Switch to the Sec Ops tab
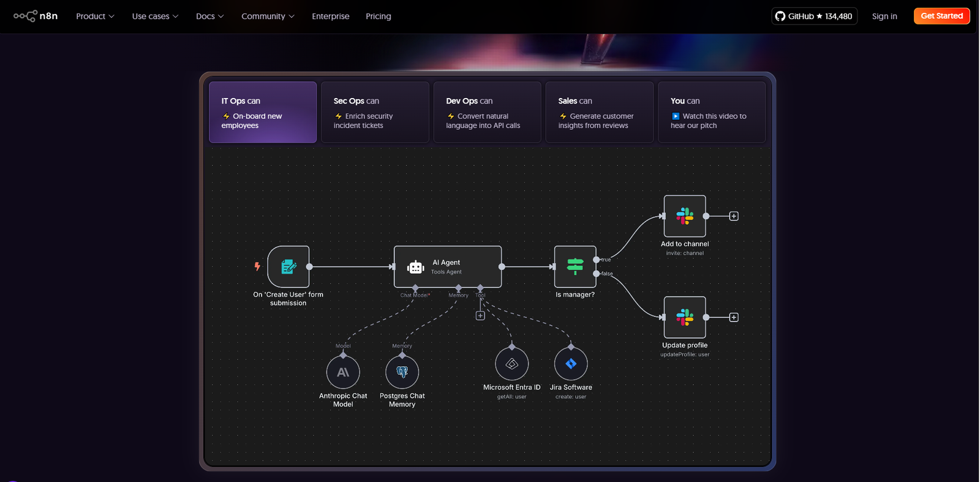Viewport: 980px width, 482px height. (375, 113)
